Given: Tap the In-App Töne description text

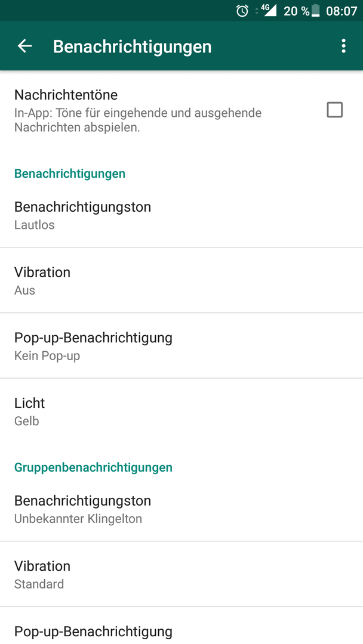Looking at the screenshot, I should (138, 120).
